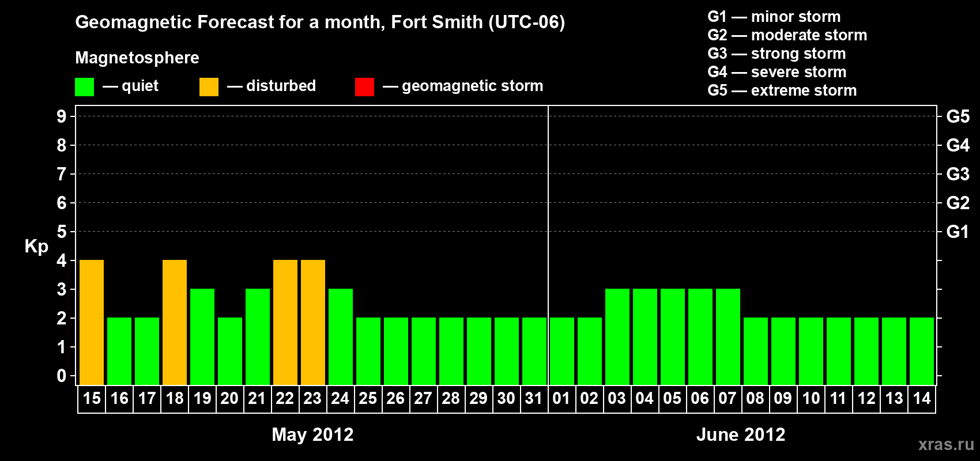Click the Magnetosphere heading
Viewport: 980px width, 461px height.
pyautogui.click(x=137, y=58)
